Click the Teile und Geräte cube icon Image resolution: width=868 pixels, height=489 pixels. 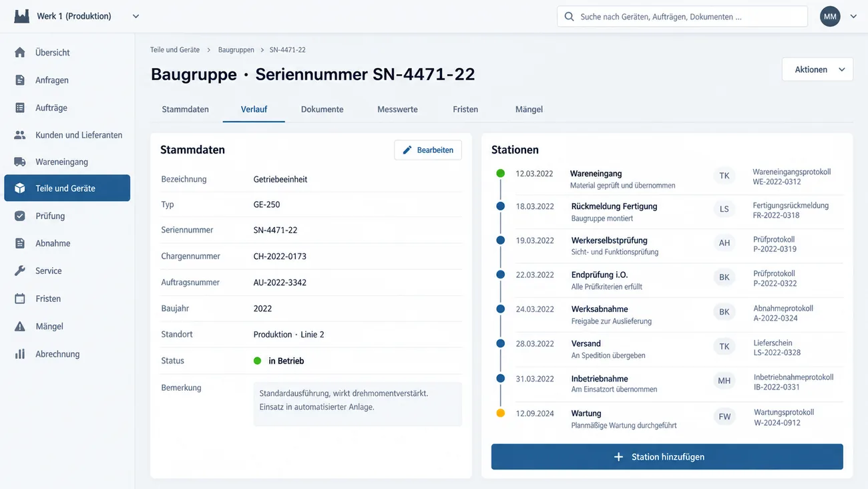pos(20,188)
